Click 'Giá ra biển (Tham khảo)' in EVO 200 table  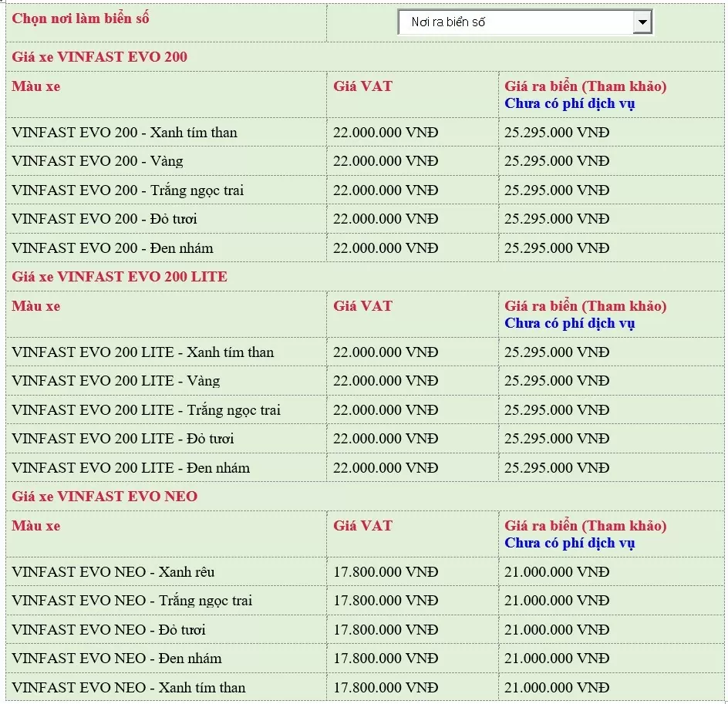(585, 86)
